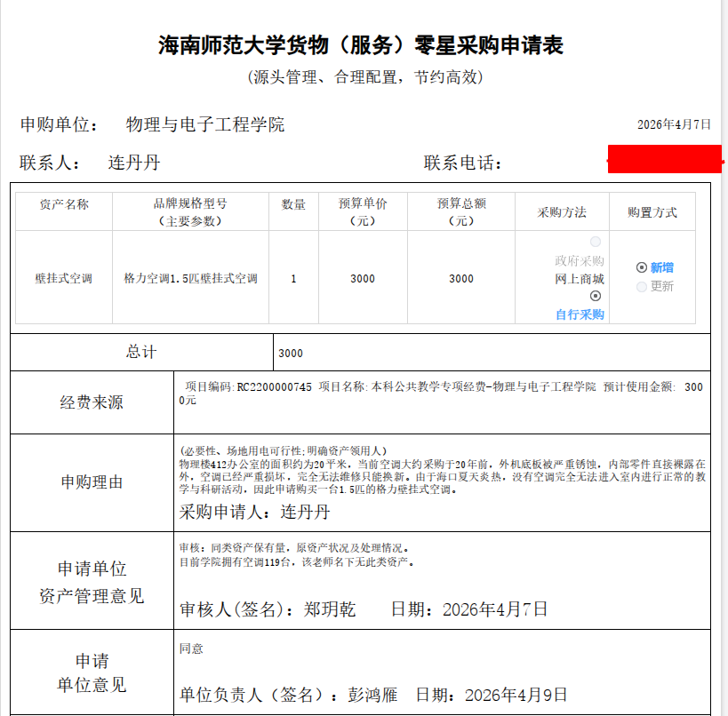Click the 申购单位 name 物理与电子工程学院
The height and width of the screenshot is (716, 728).
click(x=205, y=124)
